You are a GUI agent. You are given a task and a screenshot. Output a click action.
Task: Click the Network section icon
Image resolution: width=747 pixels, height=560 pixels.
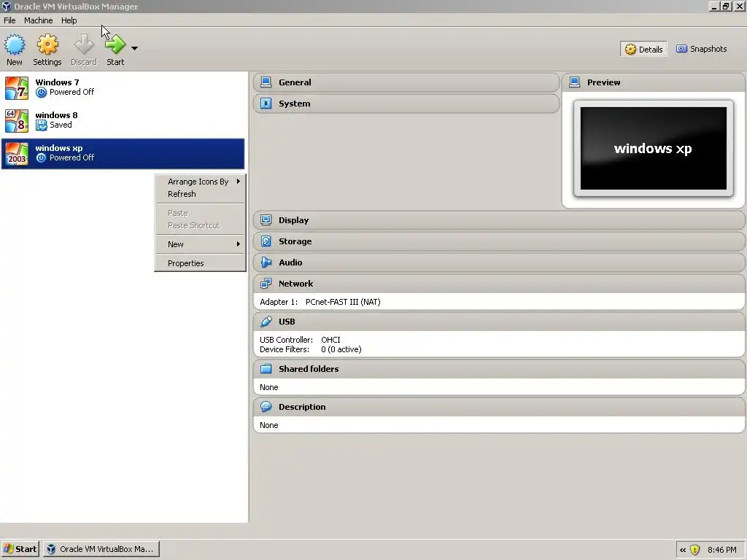point(266,284)
